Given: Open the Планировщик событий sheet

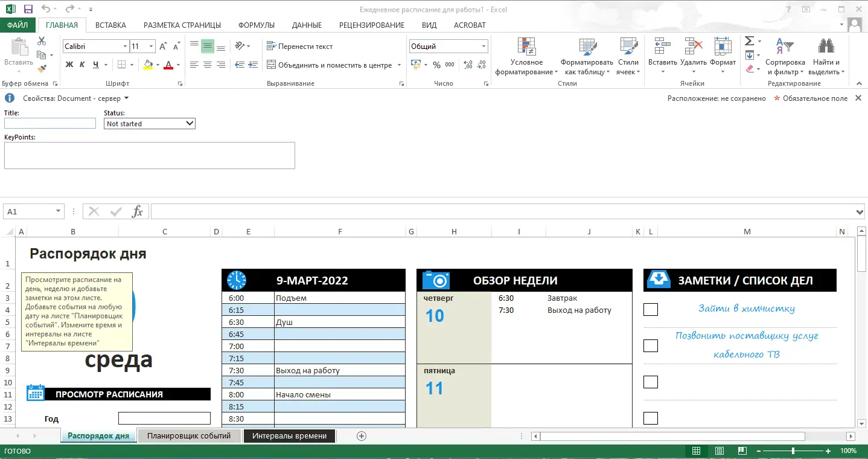Looking at the screenshot, I should coord(190,435).
